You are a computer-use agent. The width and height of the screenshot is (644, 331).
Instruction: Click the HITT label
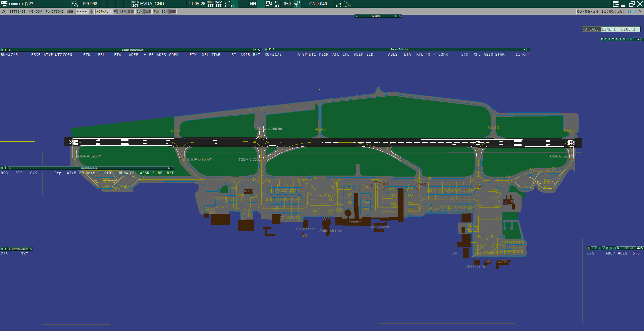632,11
